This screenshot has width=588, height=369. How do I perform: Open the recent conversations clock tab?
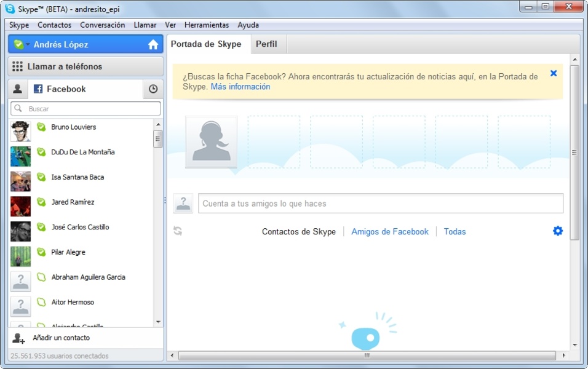click(x=153, y=89)
